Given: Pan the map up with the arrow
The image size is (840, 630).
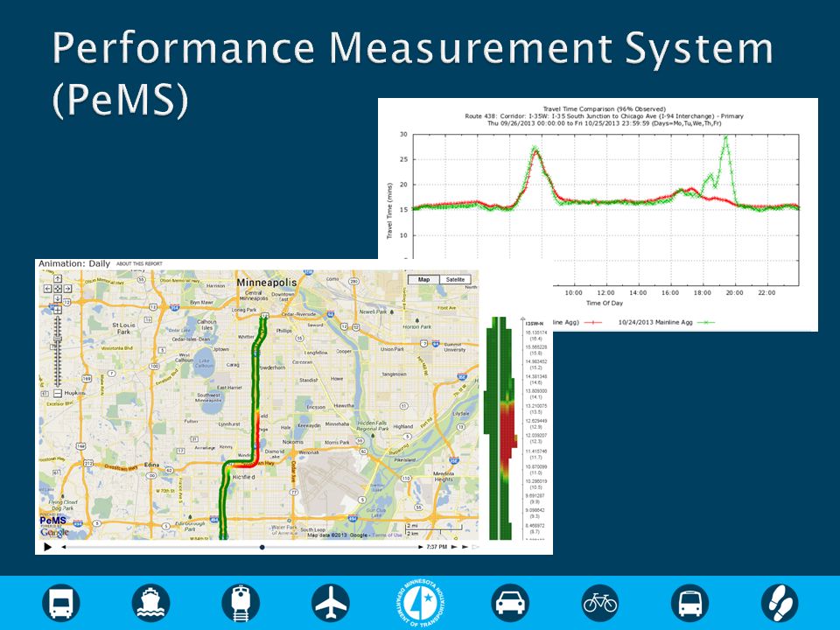Looking at the screenshot, I should tap(58, 278).
